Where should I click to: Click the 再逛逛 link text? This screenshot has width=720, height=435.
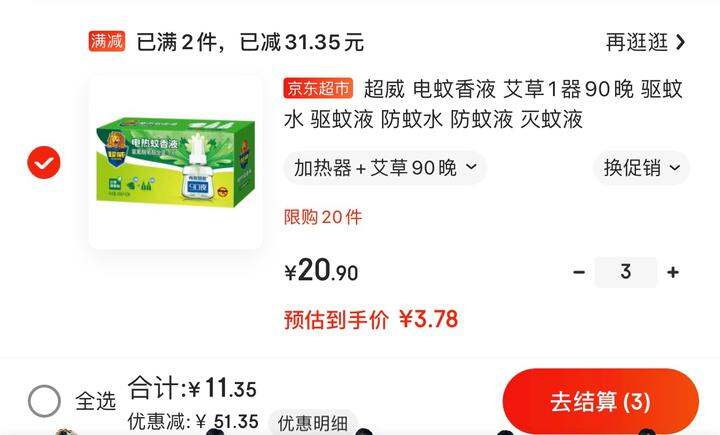[x=637, y=42]
